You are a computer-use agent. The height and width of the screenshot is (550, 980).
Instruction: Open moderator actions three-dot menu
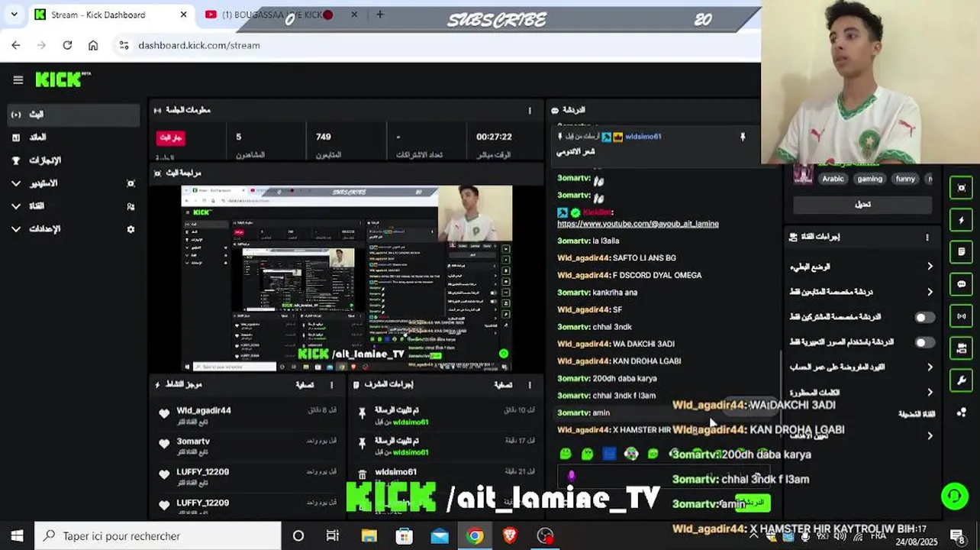[x=530, y=385]
